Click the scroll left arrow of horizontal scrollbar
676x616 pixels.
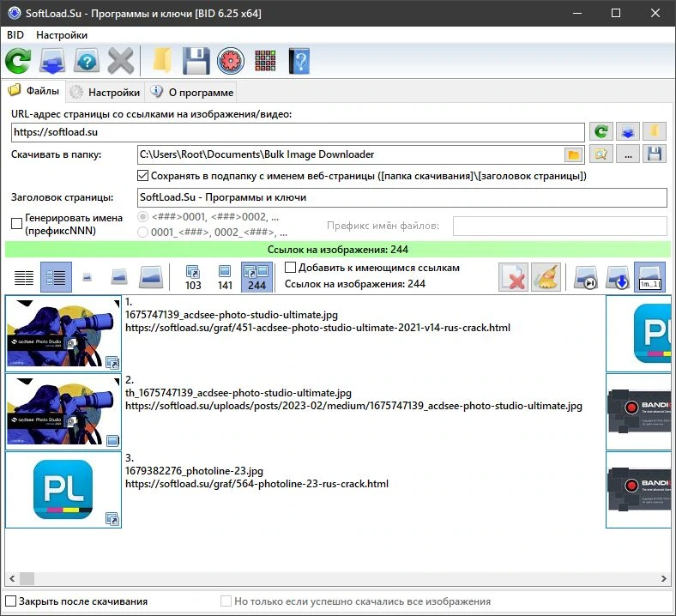click(x=12, y=578)
